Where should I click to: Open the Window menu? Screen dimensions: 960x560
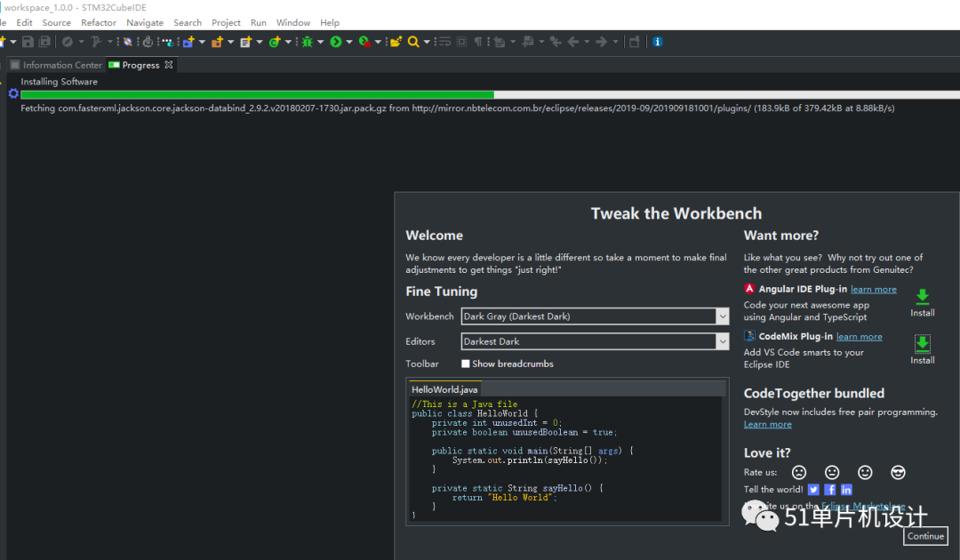(293, 22)
